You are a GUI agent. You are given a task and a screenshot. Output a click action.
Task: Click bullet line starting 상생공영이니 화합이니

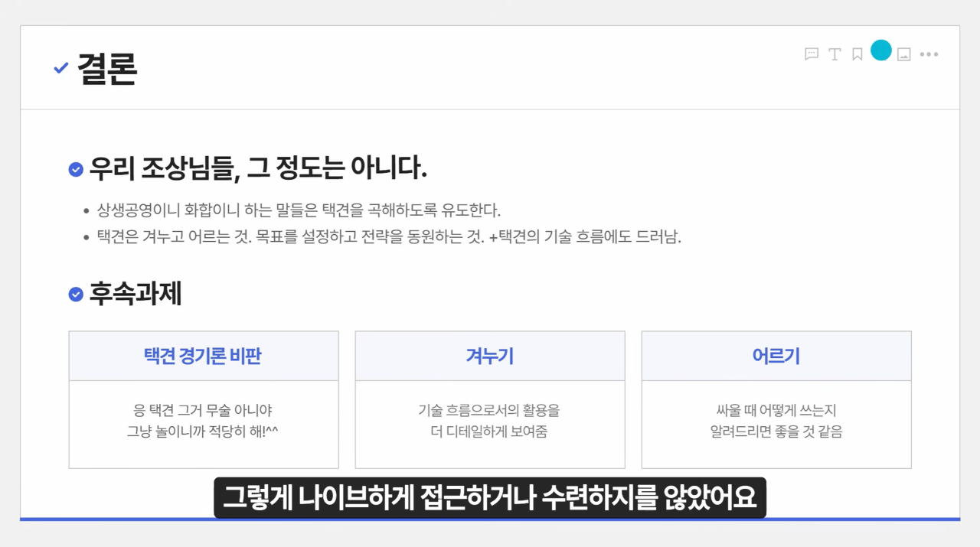[299, 210]
